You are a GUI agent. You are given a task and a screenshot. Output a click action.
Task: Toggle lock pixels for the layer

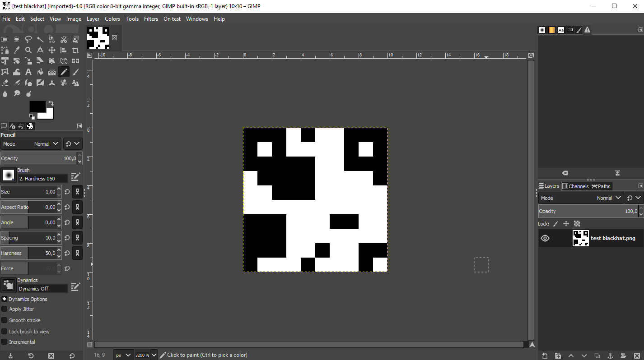coord(555,223)
